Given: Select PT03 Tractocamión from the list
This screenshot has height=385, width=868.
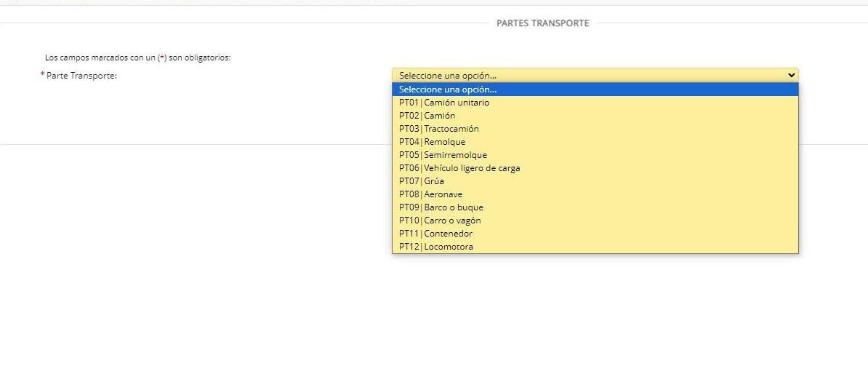Looking at the screenshot, I should coord(439,129).
